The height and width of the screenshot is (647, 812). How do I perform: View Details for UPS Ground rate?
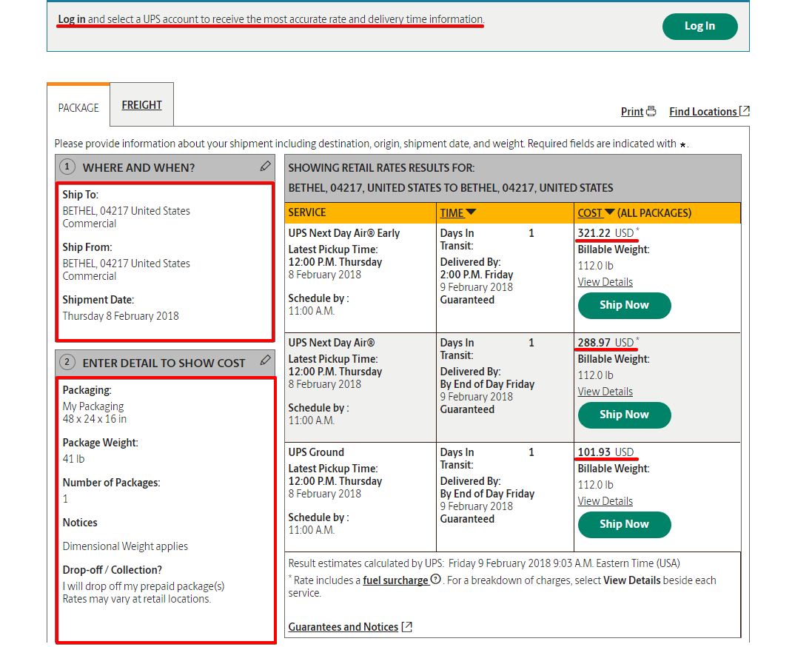point(605,501)
